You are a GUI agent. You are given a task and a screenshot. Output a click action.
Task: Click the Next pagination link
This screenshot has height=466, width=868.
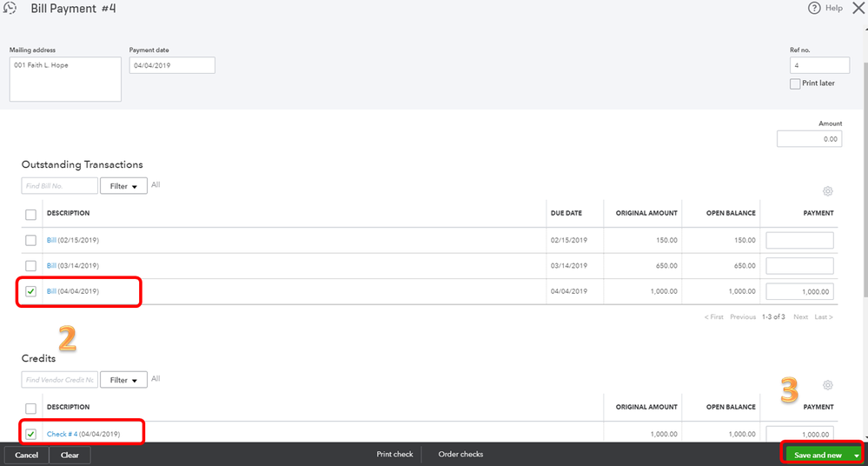(800, 317)
